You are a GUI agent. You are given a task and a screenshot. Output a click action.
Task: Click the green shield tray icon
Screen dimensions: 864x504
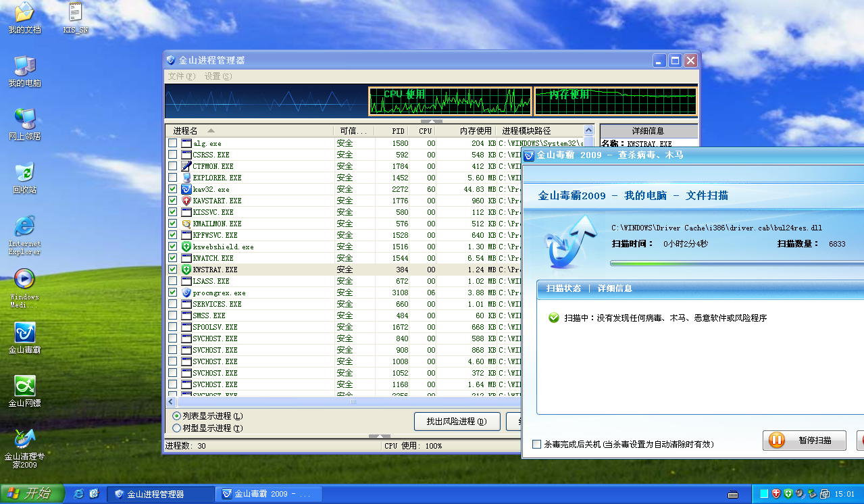coord(788,494)
